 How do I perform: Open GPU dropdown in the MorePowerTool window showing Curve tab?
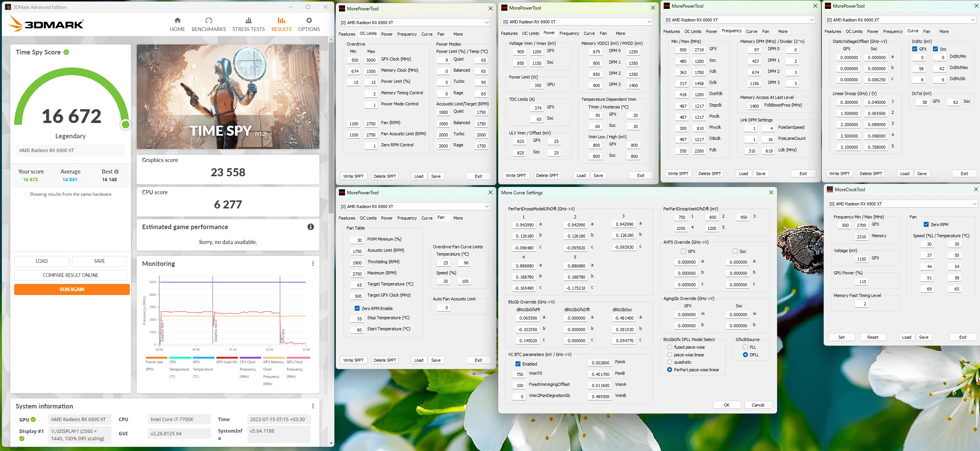pos(901,20)
